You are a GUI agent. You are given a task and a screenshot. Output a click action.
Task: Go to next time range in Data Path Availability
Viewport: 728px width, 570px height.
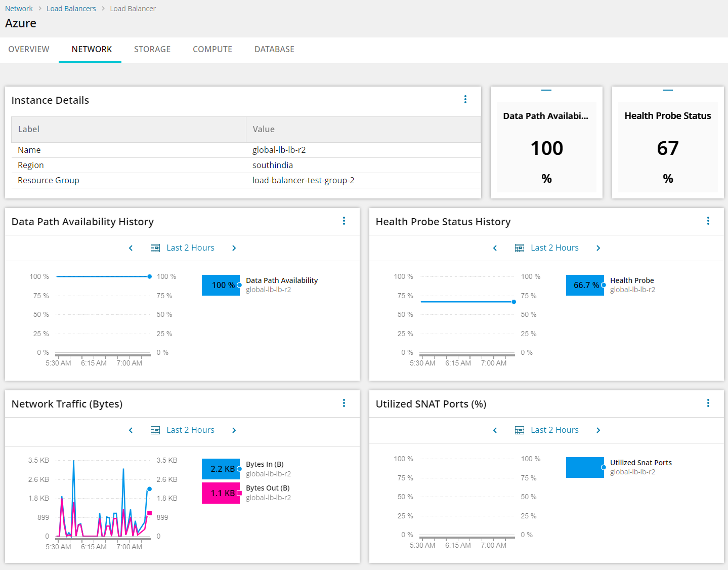click(234, 248)
